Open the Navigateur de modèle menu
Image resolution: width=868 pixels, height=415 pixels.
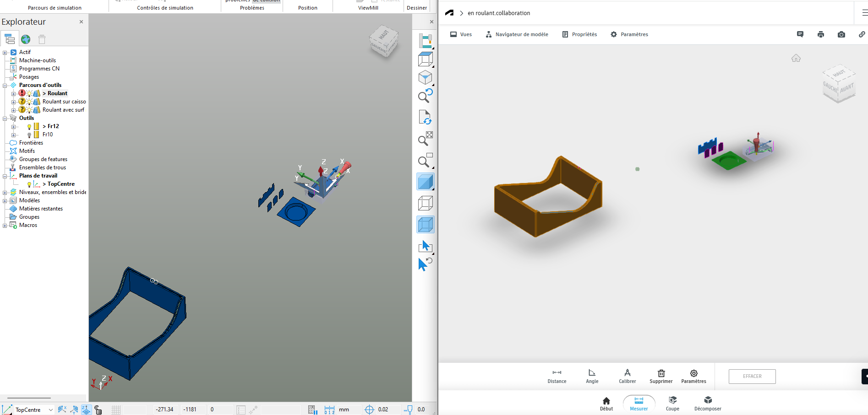coord(517,34)
